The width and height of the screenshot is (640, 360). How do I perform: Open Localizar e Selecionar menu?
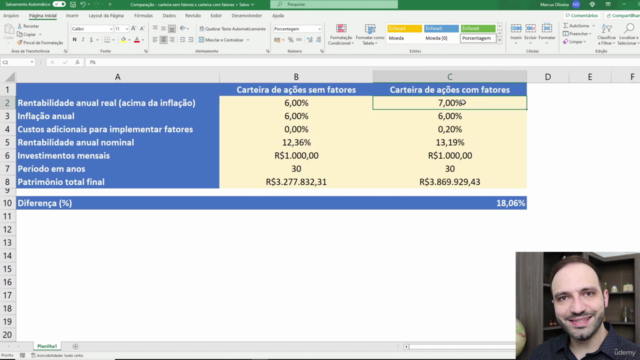point(629,34)
